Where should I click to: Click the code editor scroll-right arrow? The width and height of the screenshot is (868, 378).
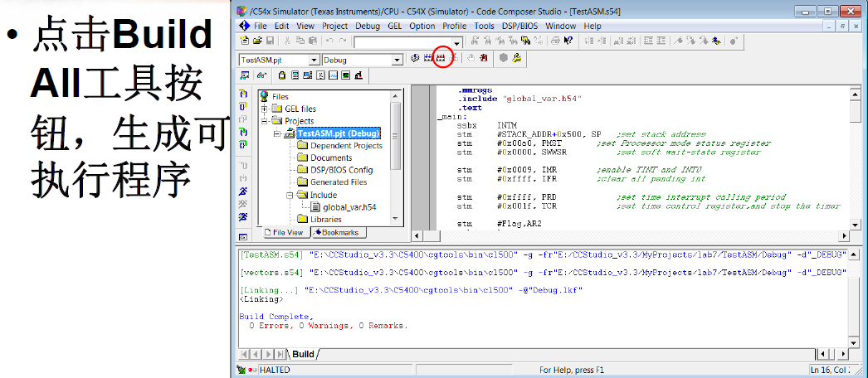pyautogui.click(x=845, y=236)
